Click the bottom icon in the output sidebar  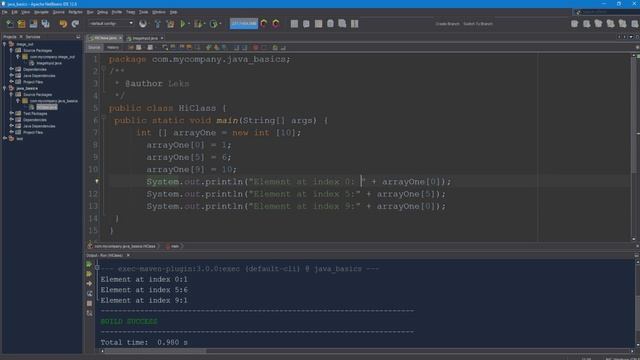click(x=89, y=313)
